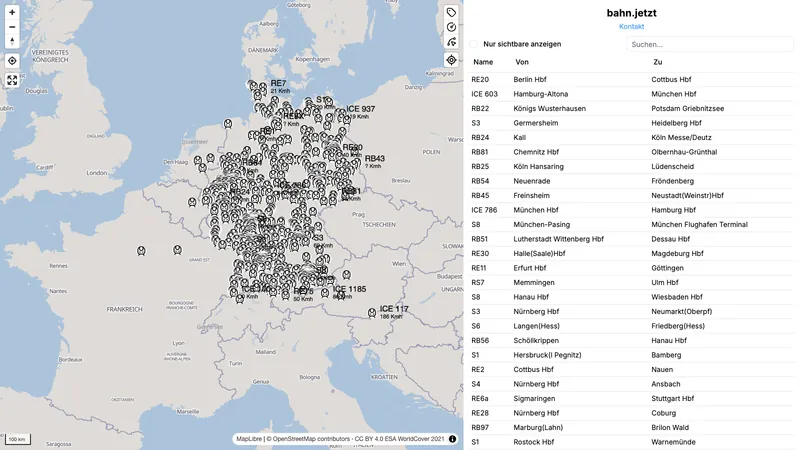Select RE6a Sigmaringen row
This screenshot has width=800, height=450.
(631, 398)
